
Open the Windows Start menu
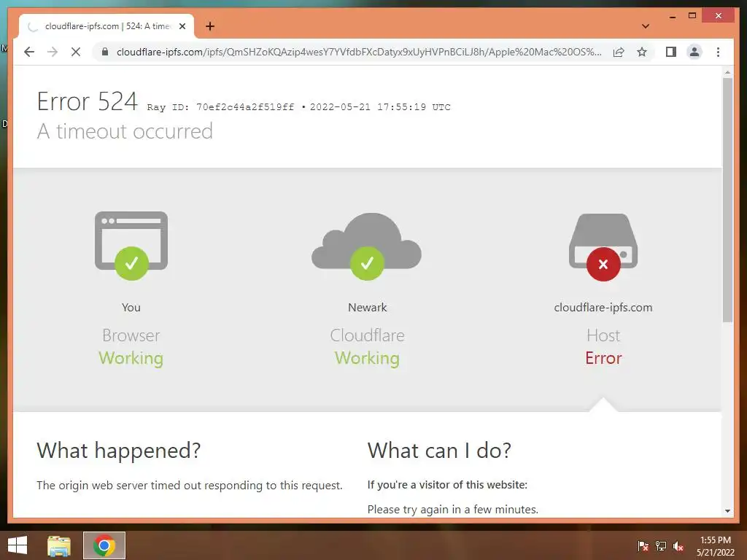click(x=18, y=545)
